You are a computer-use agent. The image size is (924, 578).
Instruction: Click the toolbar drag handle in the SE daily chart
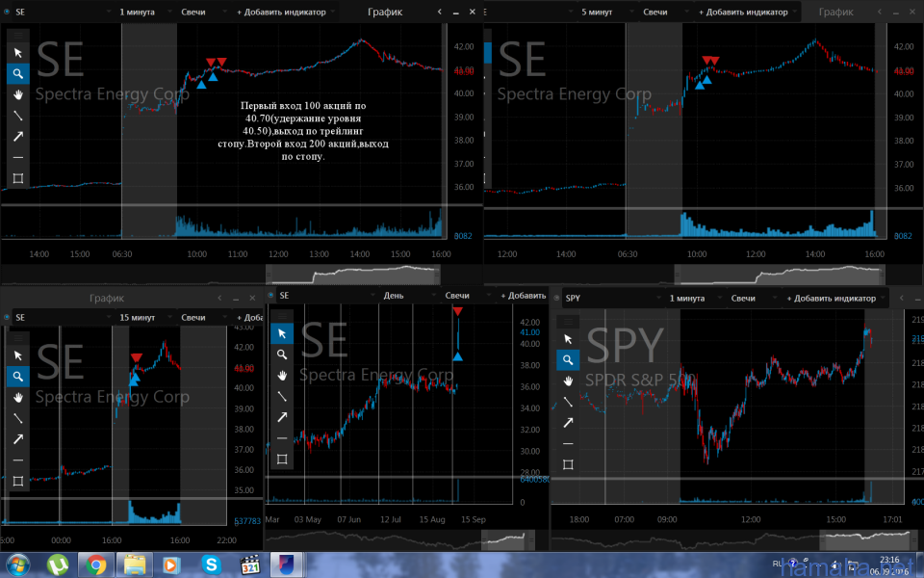(282, 314)
